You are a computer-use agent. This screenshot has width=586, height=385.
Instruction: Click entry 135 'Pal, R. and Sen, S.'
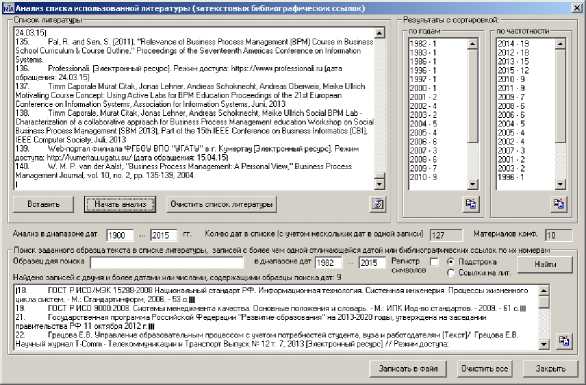(x=194, y=51)
